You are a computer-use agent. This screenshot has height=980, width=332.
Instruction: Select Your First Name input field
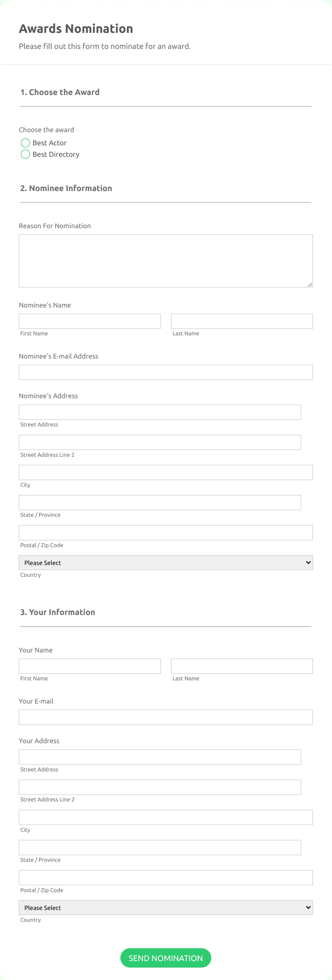(x=89, y=666)
